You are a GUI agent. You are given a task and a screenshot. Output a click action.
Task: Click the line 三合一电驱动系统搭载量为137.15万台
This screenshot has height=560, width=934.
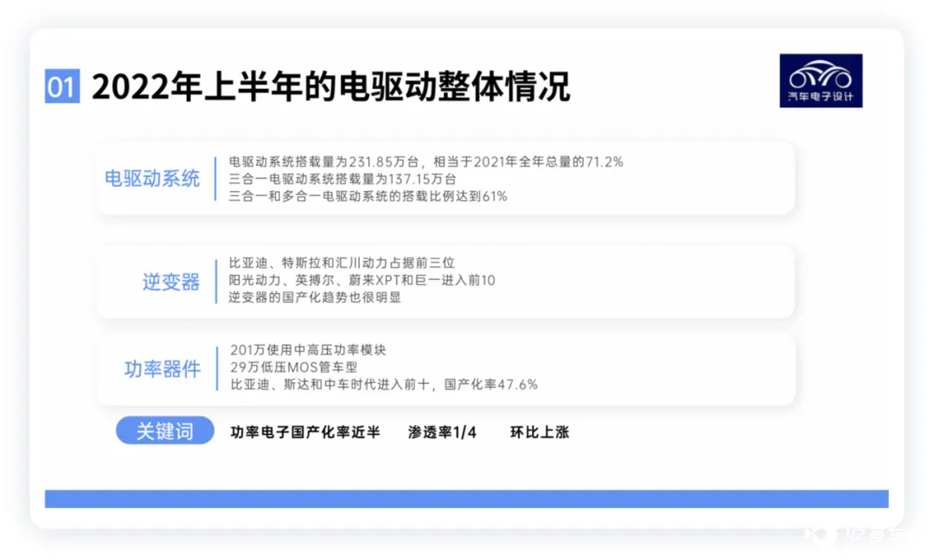pyautogui.click(x=342, y=179)
